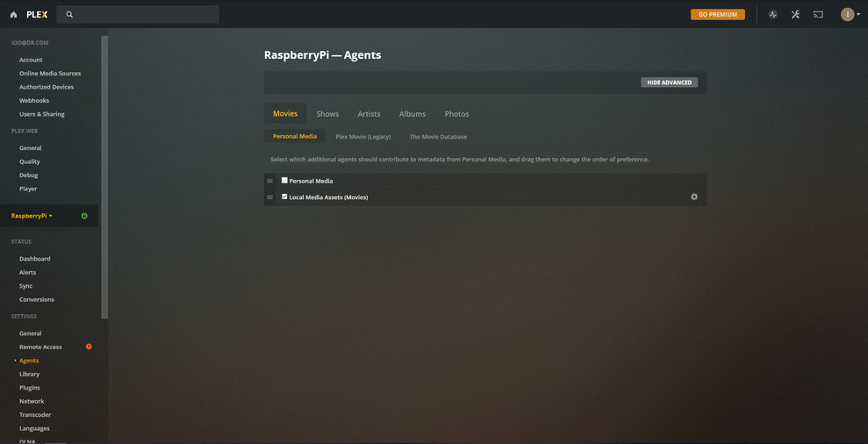
Task: Uncheck the Personal Media agent checkbox
Action: click(284, 180)
